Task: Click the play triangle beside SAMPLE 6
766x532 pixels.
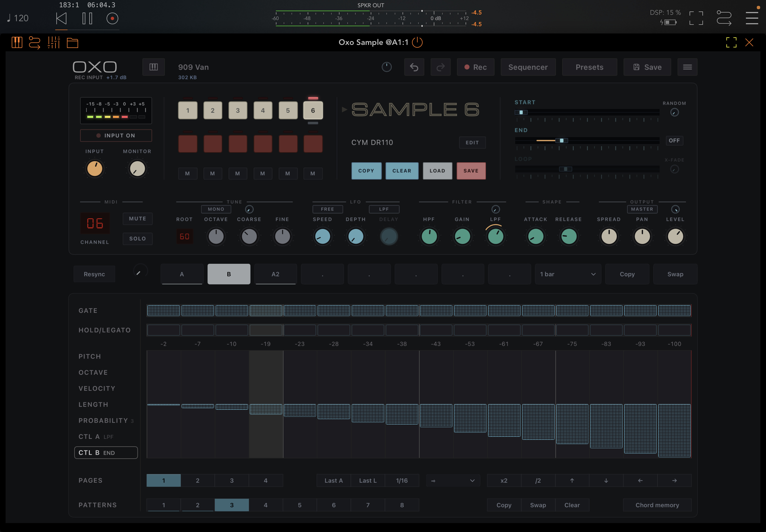Action: coord(345,109)
